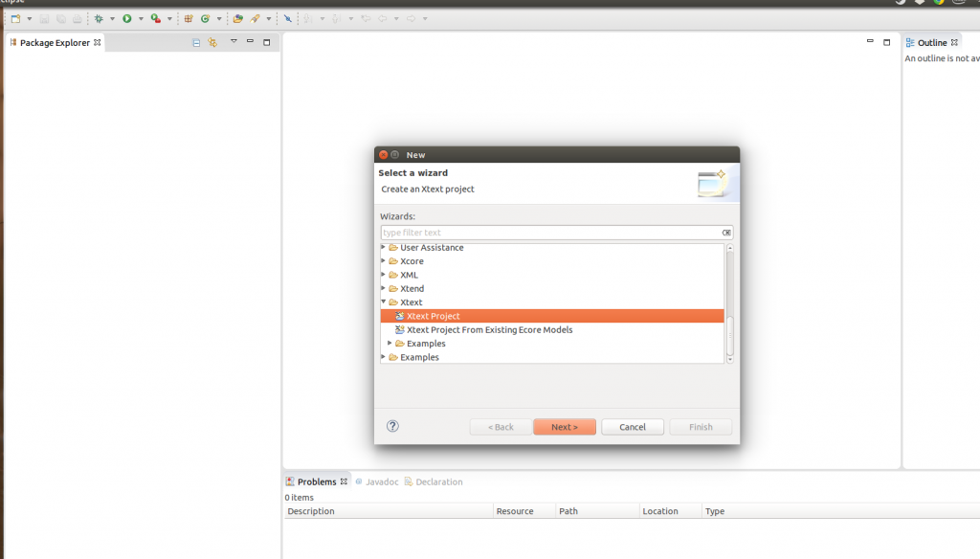This screenshot has width=980, height=559.
Task: Select the Problems tab
Action: click(x=316, y=481)
